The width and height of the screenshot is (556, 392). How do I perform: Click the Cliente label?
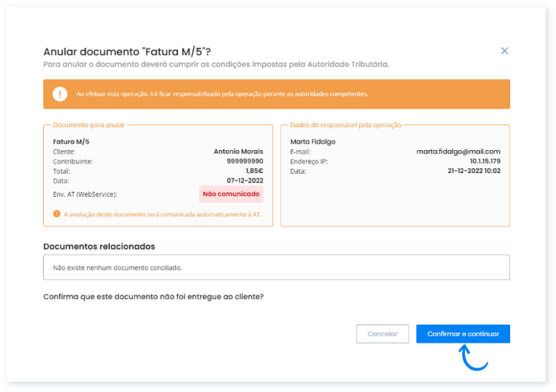pos(64,152)
